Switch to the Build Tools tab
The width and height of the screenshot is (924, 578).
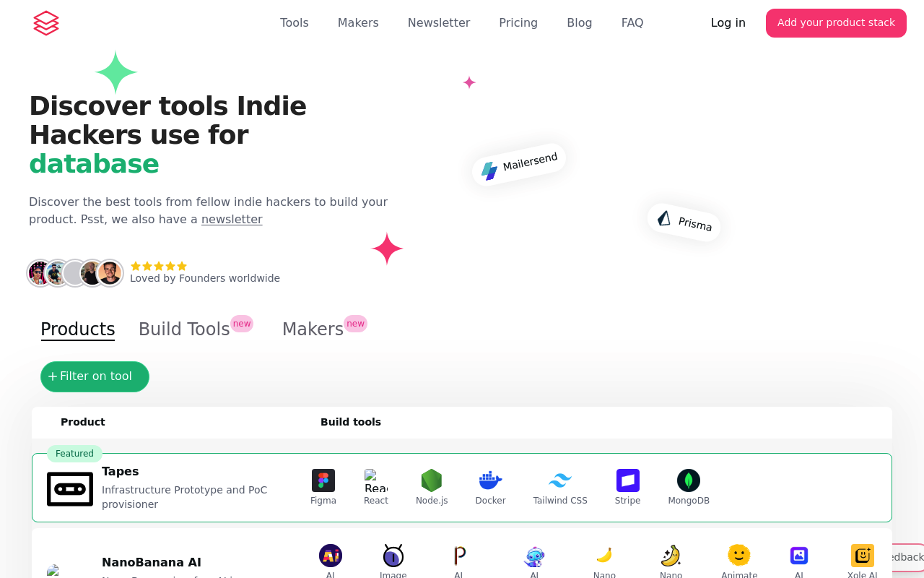click(184, 329)
